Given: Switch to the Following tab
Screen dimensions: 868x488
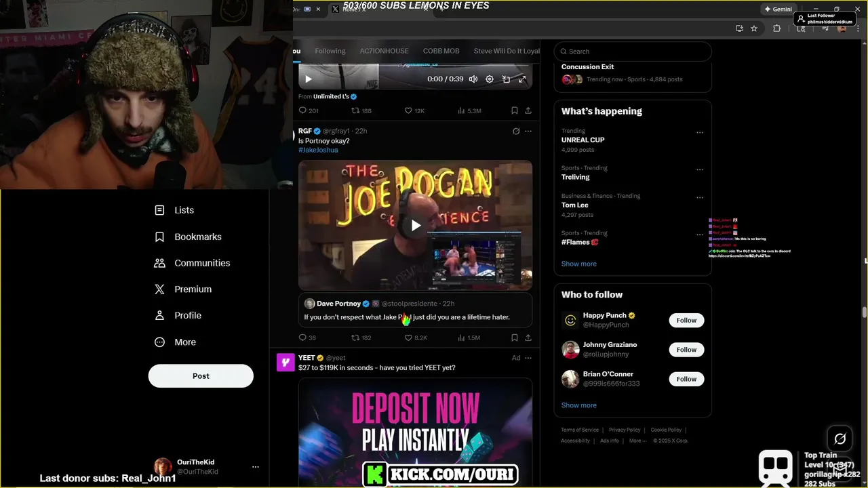Looking at the screenshot, I should [x=330, y=51].
